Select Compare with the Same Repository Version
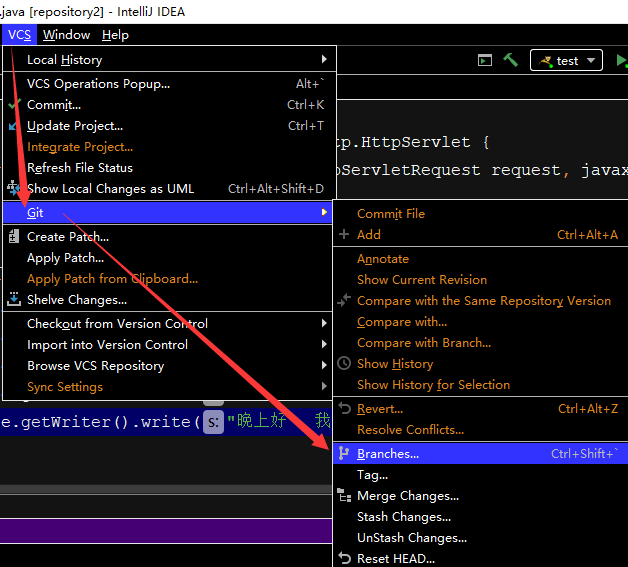The image size is (628, 567). pos(481,301)
